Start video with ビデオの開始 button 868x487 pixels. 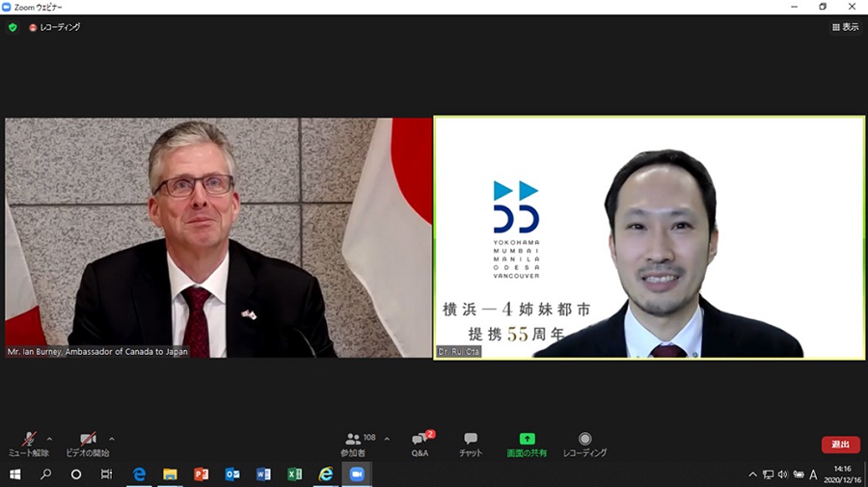(87, 443)
